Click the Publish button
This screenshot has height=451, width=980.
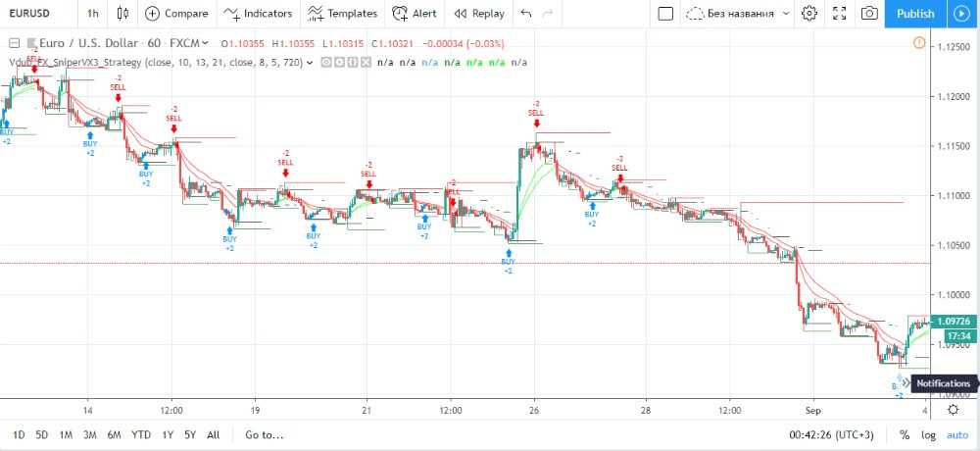point(914,14)
